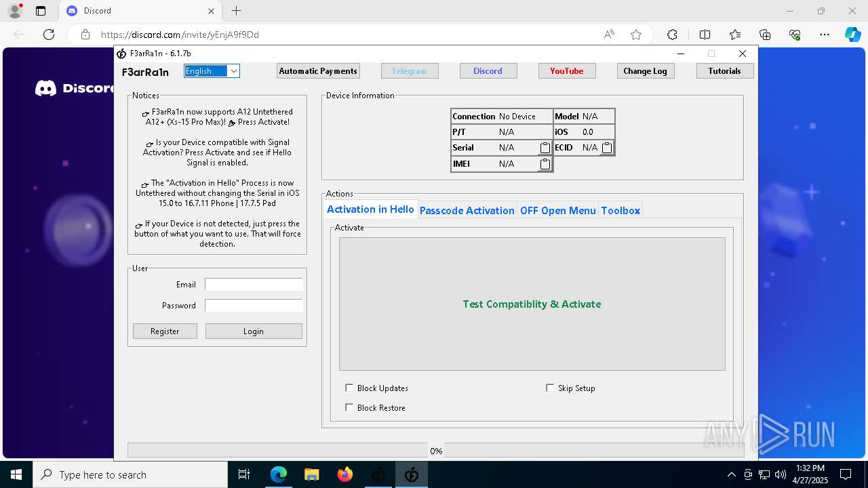The image size is (868, 488).
Task: Switch to Passcode Activation tab
Action: [467, 211]
